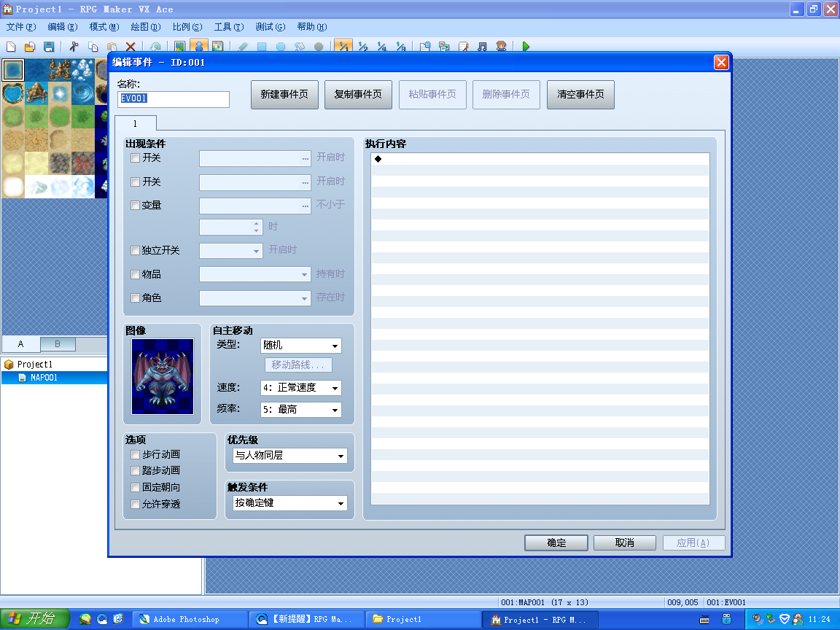Open the 速度 speed dropdown
The height and width of the screenshot is (630, 840).
click(x=301, y=388)
